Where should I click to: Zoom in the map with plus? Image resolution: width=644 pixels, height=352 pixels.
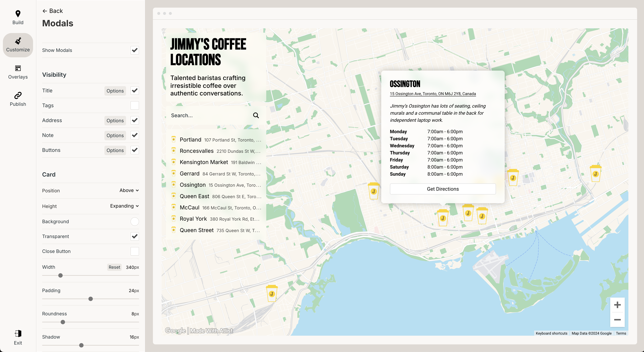click(617, 305)
